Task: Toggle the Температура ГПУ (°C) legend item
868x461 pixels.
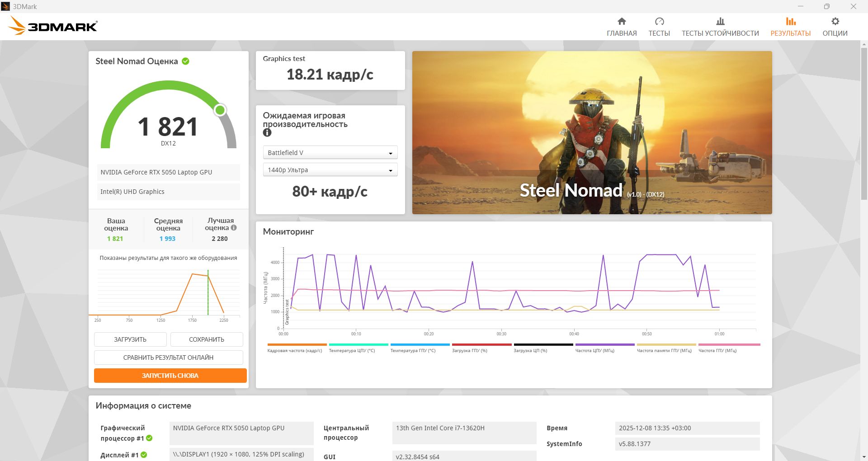Action: pyautogui.click(x=420, y=348)
